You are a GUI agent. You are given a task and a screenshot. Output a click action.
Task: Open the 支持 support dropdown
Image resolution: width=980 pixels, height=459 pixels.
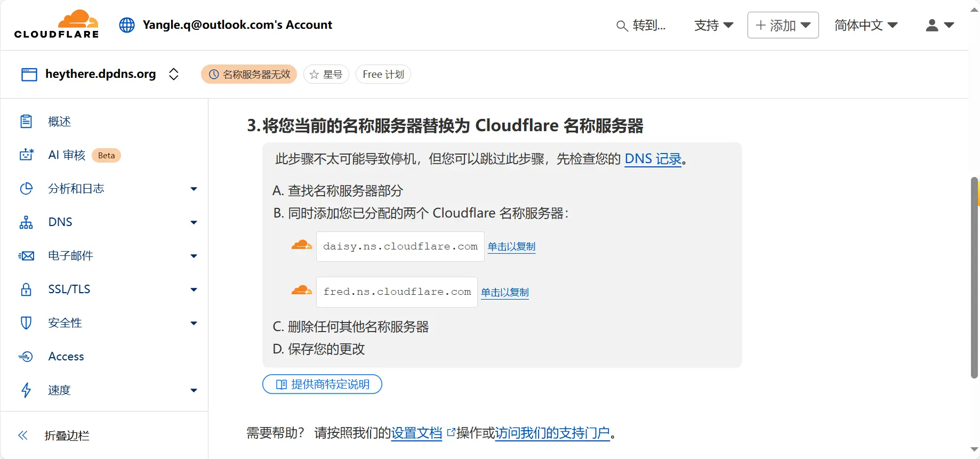pos(714,25)
